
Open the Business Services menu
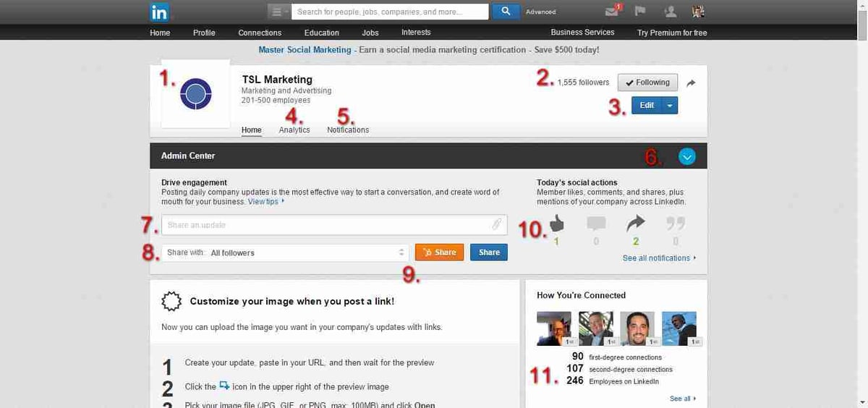click(582, 33)
